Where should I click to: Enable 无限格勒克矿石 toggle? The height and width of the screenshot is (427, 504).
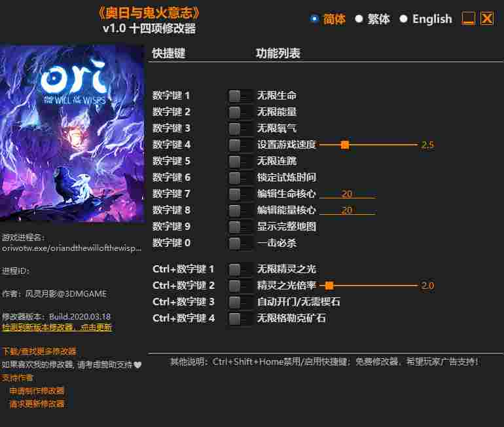click(x=240, y=319)
